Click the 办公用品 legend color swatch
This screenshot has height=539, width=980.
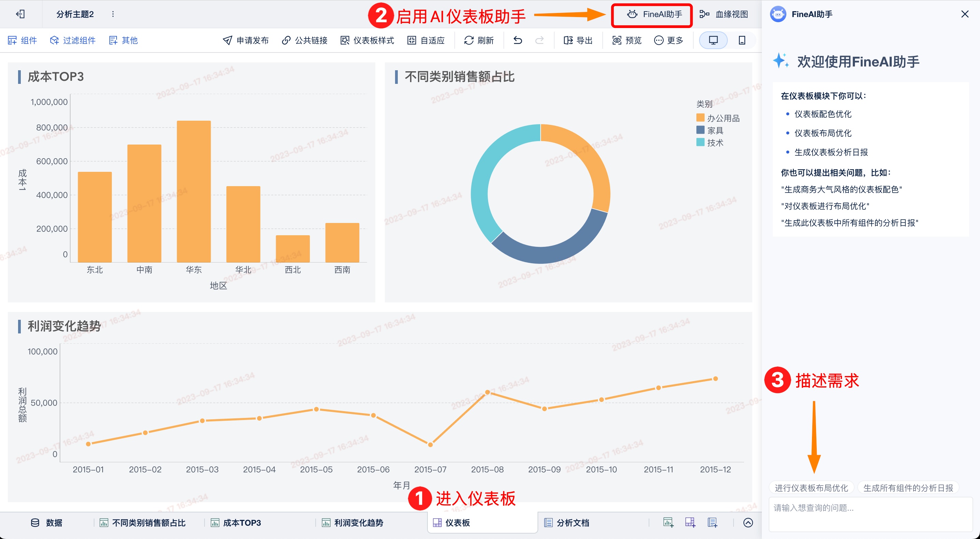[700, 118]
